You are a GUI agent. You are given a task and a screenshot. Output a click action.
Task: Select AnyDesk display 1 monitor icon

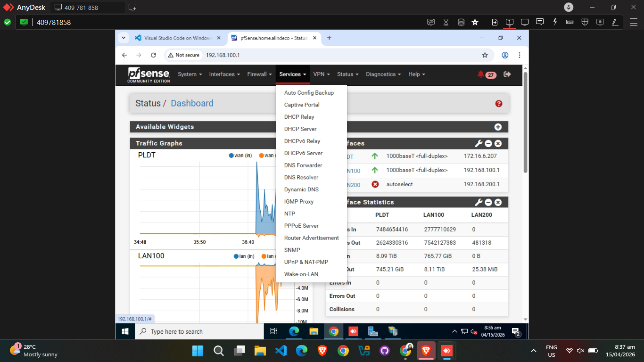(510, 22)
